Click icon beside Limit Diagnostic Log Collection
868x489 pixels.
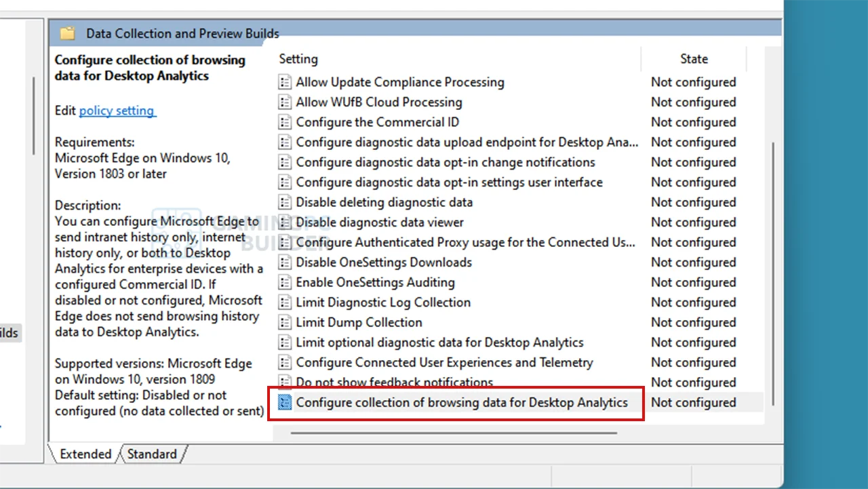pyautogui.click(x=285, y=302)
